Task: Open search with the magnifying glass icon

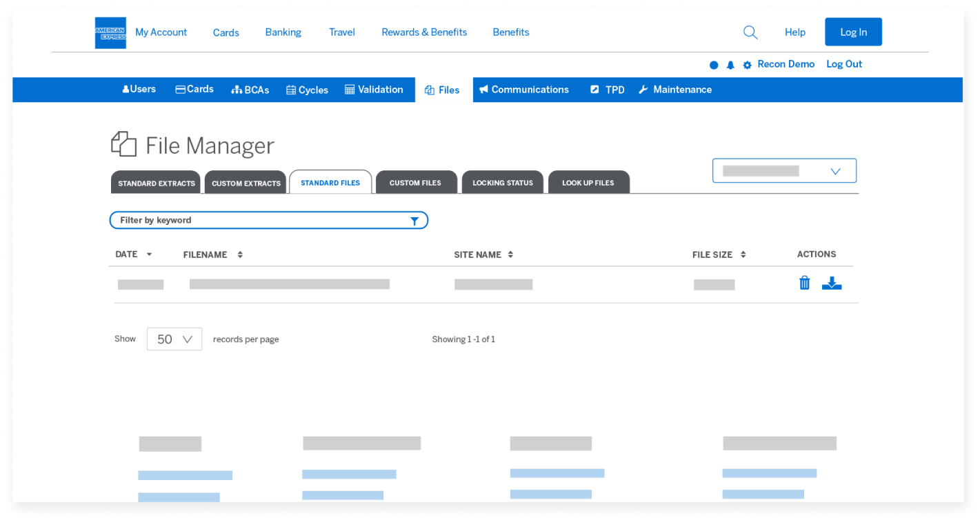Action: (750, 32)
